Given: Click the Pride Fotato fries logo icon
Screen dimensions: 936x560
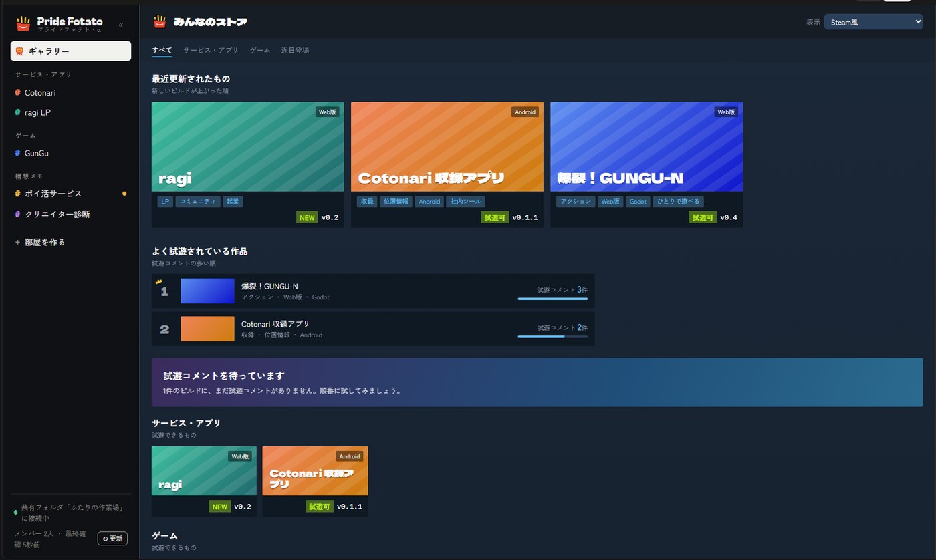Looking at the screenshot, I should tap(23, 24).
